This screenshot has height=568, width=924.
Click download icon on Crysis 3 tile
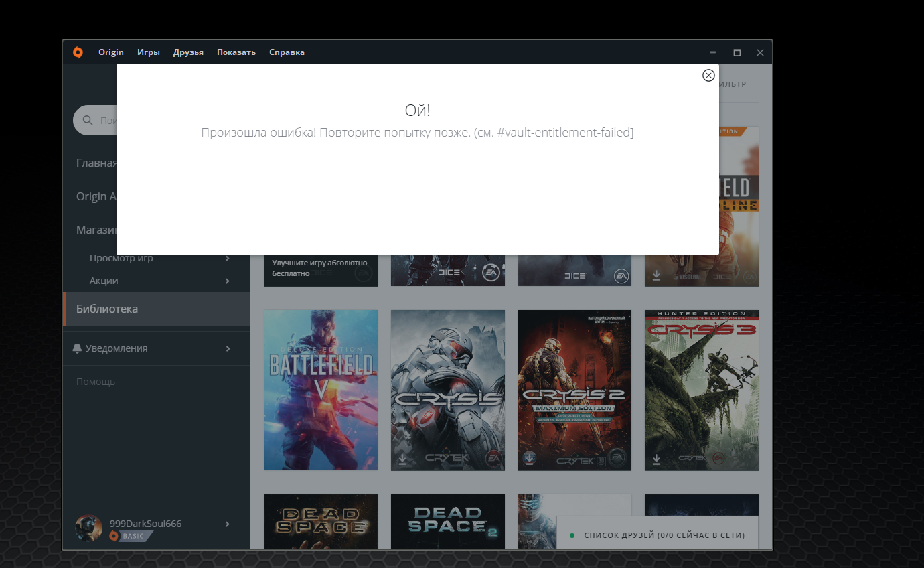click(657, 459)
